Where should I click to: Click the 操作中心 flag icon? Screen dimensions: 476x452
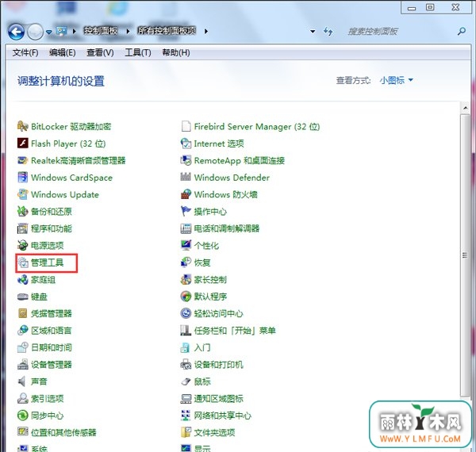point(186,211)
